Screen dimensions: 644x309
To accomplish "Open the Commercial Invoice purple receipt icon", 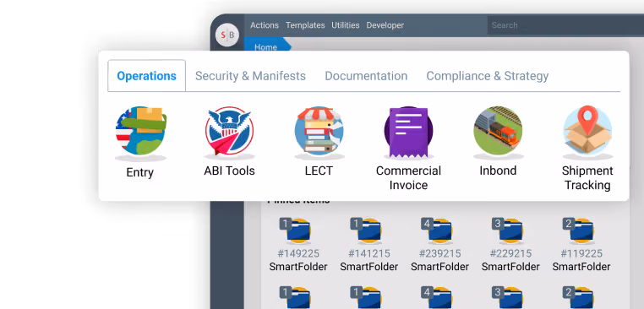I will click(408, 132).
